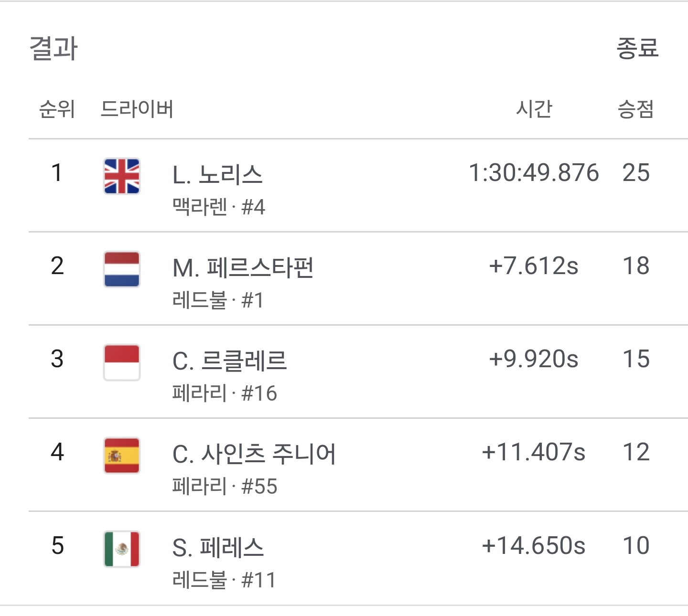The width and height of the screenshot is (688, 616).
Task: Click the United Kingdom flag icon
Action: point(122,176)
